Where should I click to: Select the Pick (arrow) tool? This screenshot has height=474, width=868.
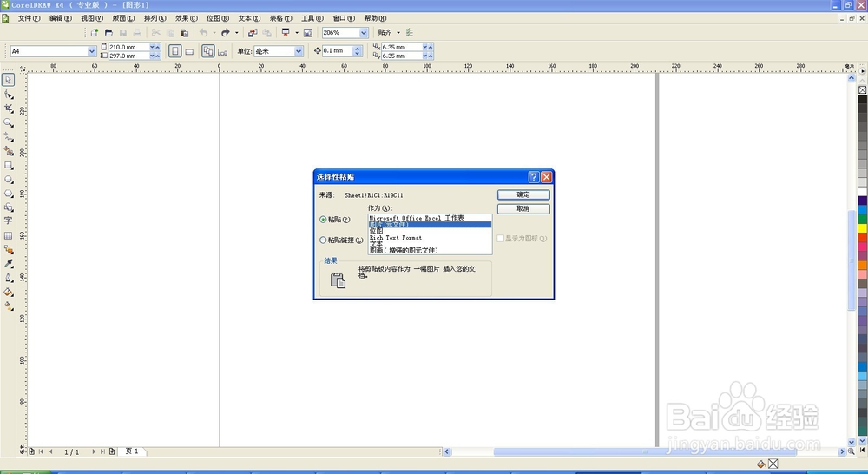click(x=9, y=80)
